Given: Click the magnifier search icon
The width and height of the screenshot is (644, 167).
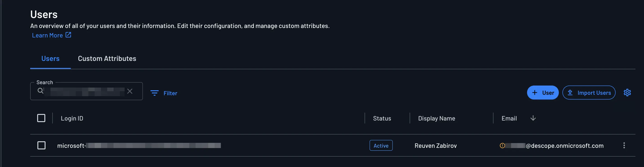Looking at the screenshot, I should [x=40, y=91].
